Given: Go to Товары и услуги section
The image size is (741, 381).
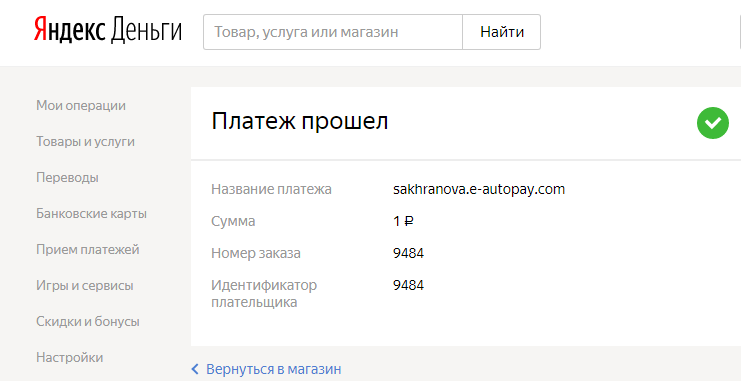Looking at the screenshot, I should (x=86, y=142).
